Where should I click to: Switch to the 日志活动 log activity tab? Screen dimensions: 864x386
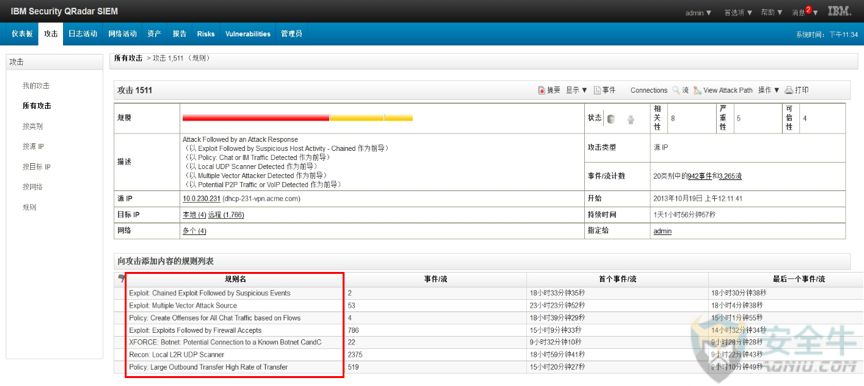coord(83,34)
